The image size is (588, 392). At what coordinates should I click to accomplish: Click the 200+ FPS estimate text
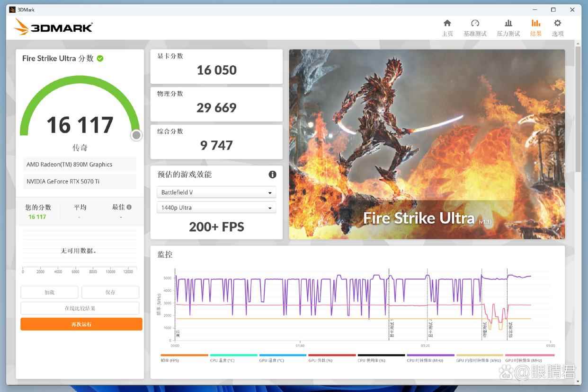click(x=216, y=227)
